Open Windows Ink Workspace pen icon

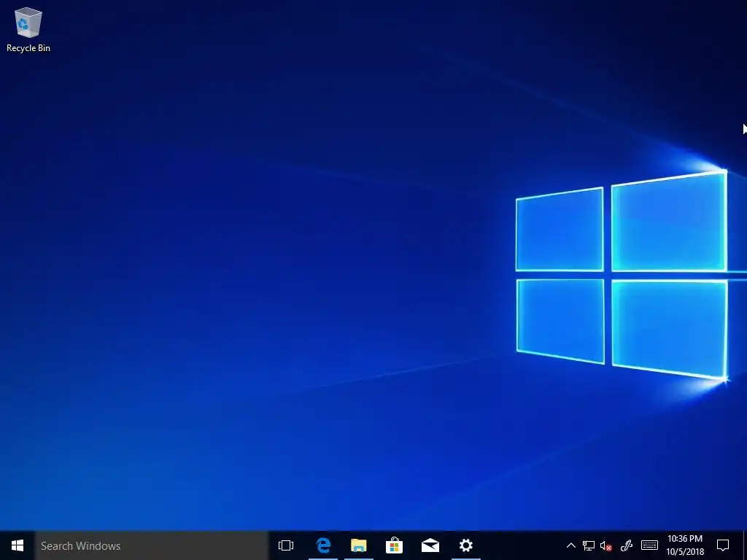click(x=627, y=545)
